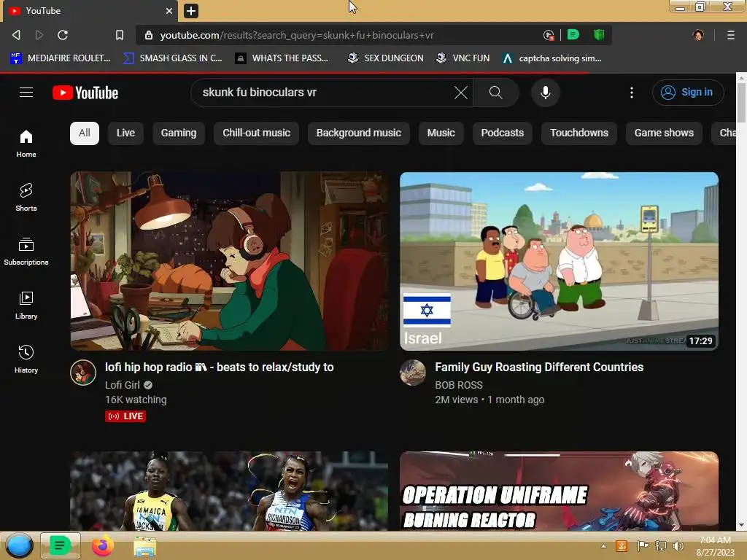Click the Windows Start orb
The height and width of the screenshot is (560, 747).
click(19, 545)
